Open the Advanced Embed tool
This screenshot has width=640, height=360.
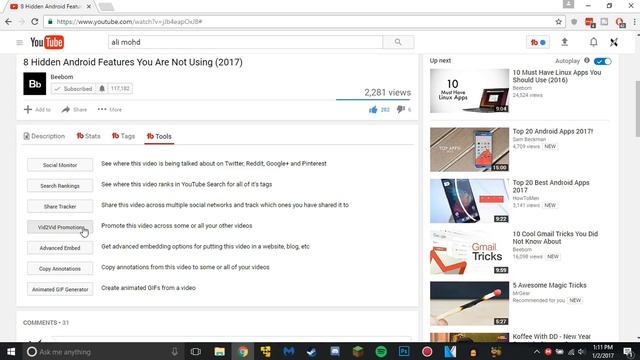coord(60,248)
